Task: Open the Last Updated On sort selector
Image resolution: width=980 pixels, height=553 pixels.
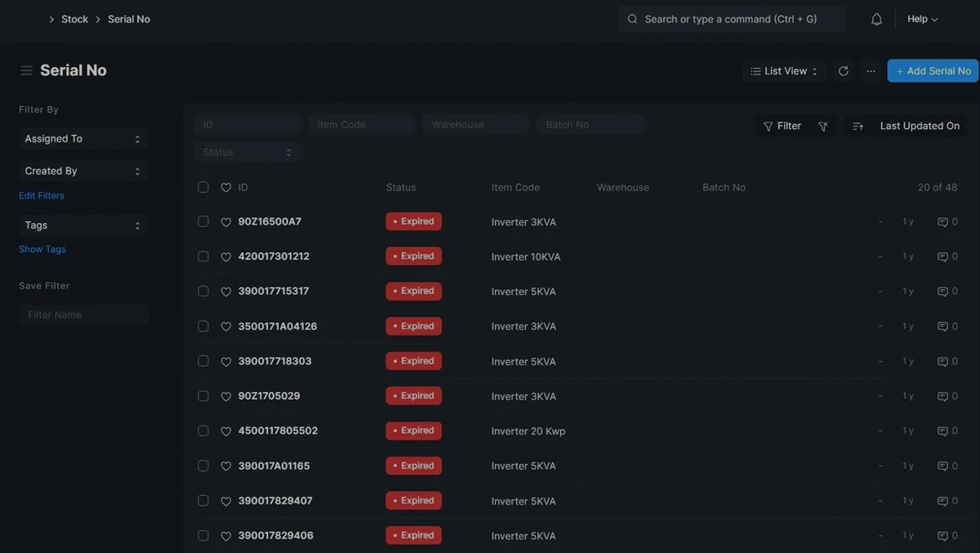Action: 919,127
